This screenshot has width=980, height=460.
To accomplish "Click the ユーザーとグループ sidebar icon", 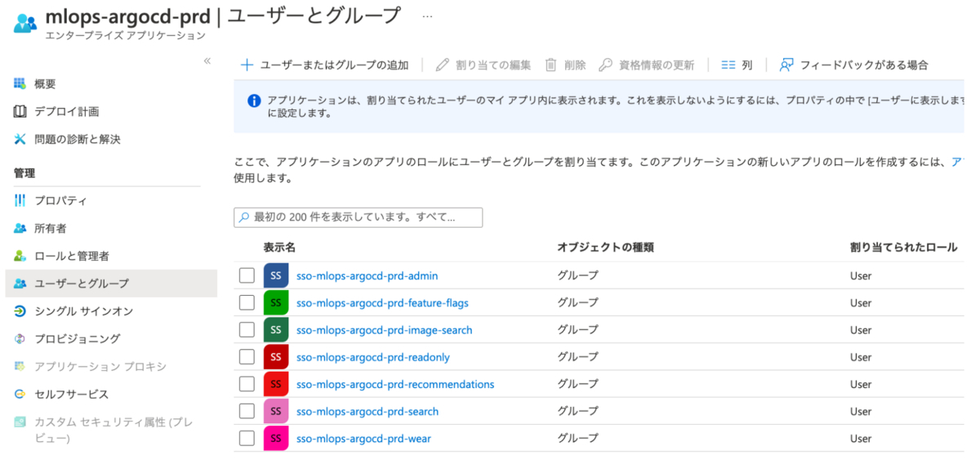I will click(x=20, y=284).
